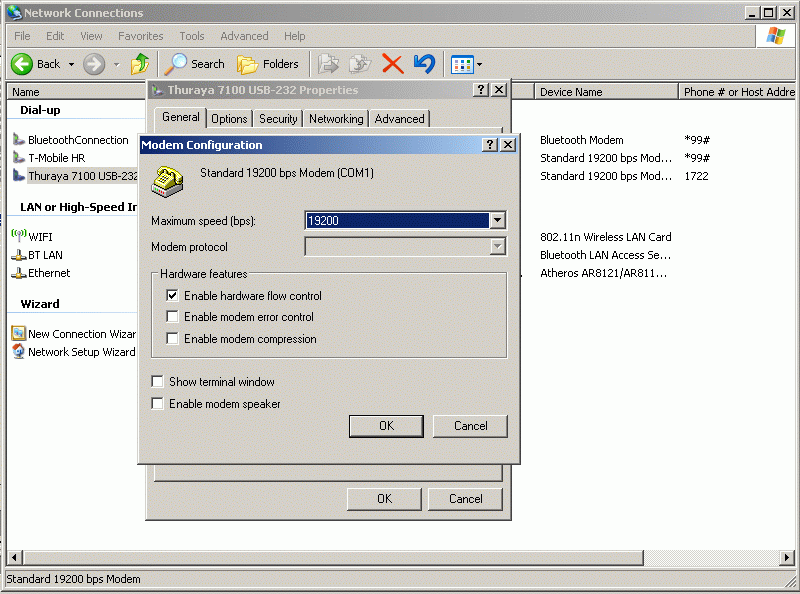The width and height of the screenshot is (800, 594).
Task: Select the T-Mobile HR connection icon
Action: pyautogui.click(x=19, y=158)
